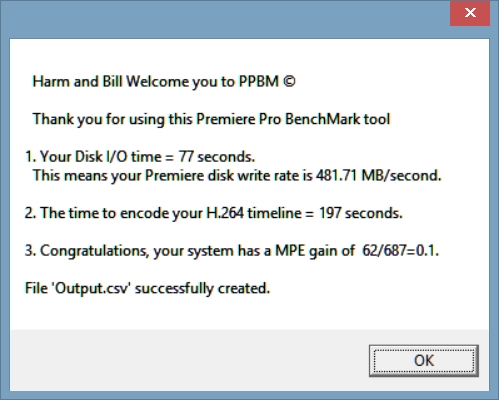Click the 62/687=0.1 MPE gain value

pyautogui.click(x=401, y=251)
